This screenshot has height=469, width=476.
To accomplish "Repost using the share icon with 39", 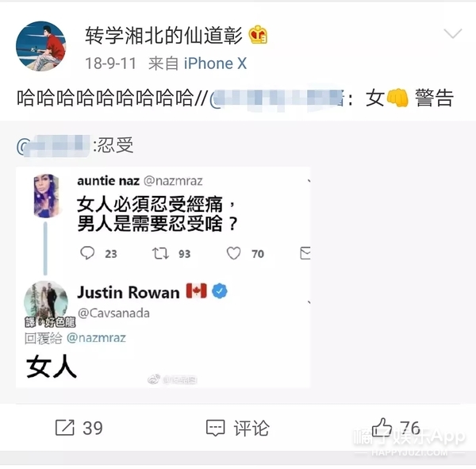I will pyautogui.click(x=65, y=428).
